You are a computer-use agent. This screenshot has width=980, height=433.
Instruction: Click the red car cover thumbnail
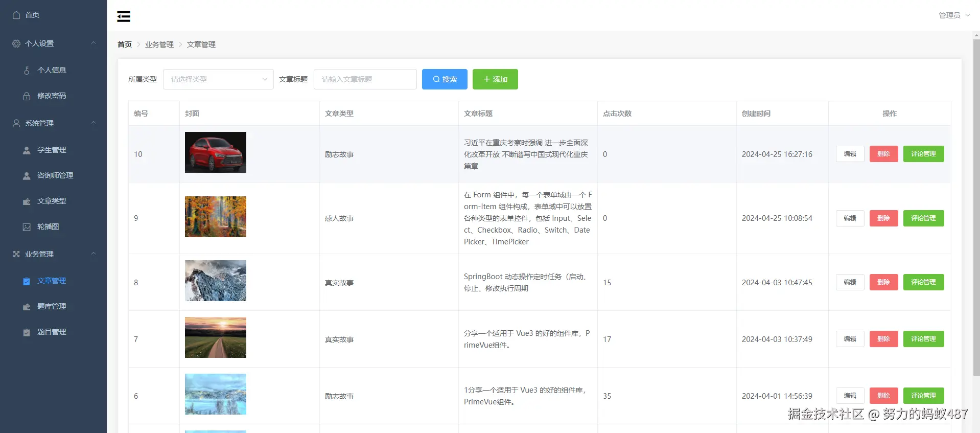(x=216, y=152)
